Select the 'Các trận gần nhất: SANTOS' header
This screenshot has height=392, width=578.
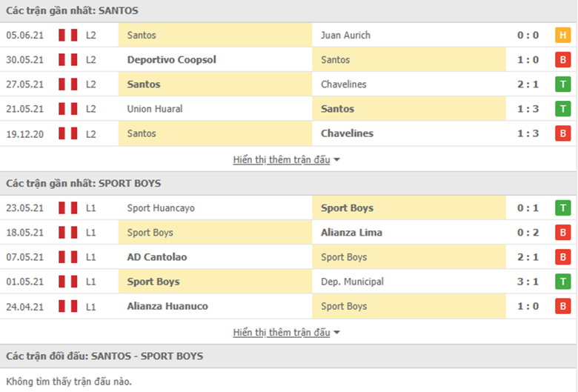(72, 10)
